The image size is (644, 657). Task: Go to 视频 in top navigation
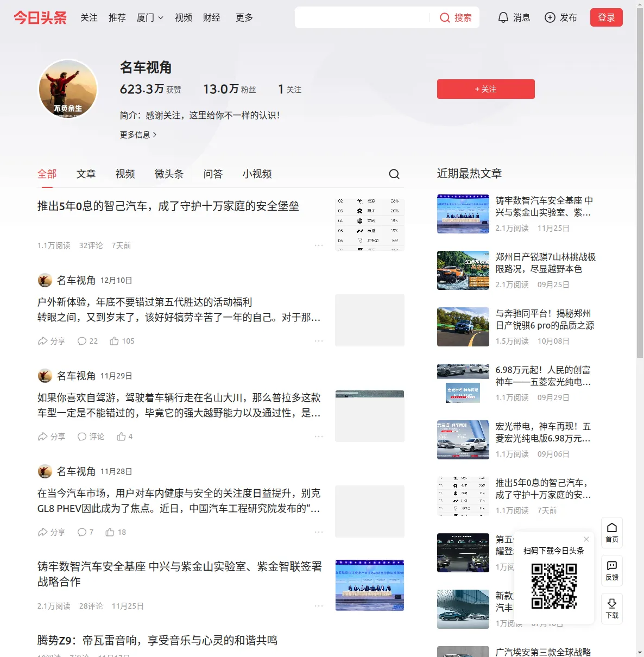click(x=184, y=17)
